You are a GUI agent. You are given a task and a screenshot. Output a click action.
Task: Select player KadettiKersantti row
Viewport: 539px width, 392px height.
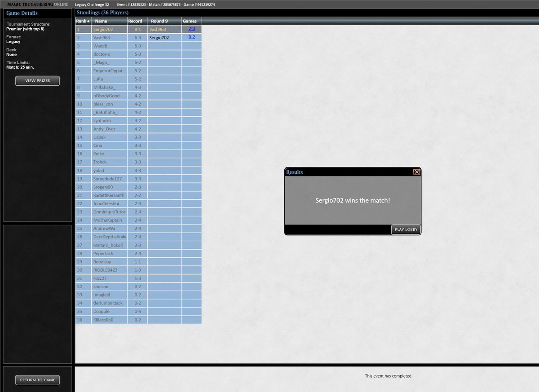point(138,195)
